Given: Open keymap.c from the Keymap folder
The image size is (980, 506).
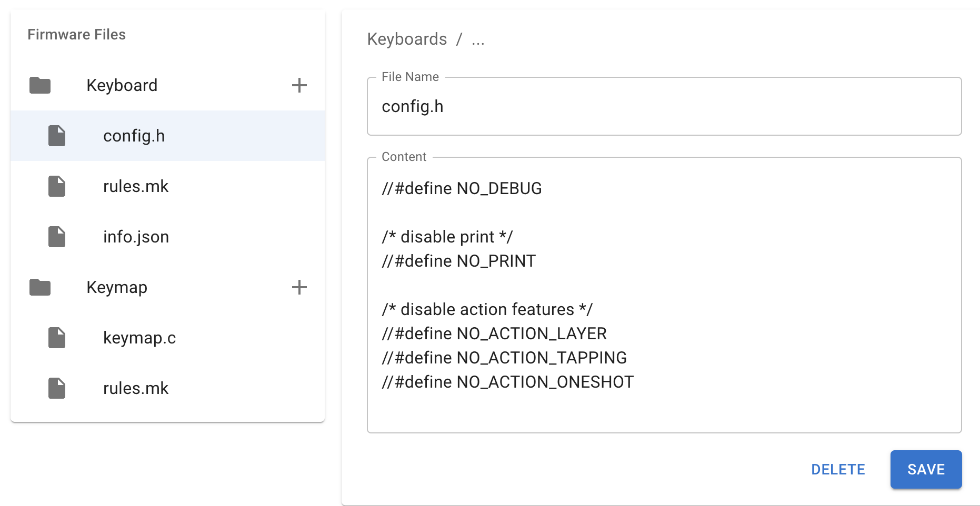Looking at the screenshot, I should pos(139,338).
